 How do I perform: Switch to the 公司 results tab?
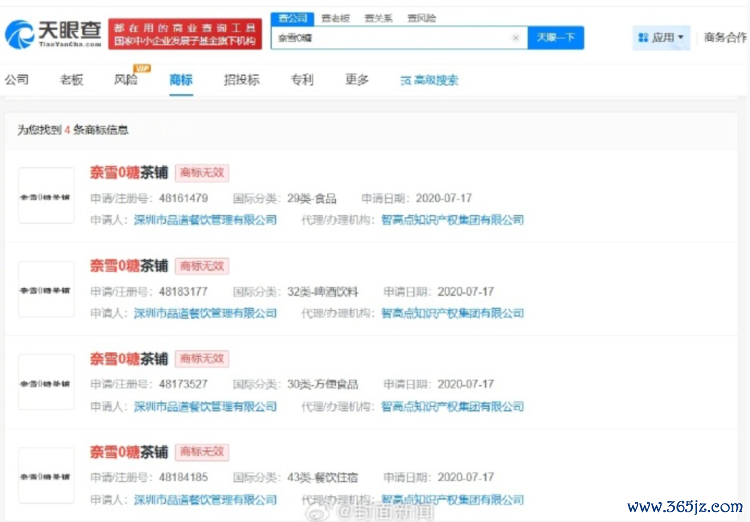[17, 79]
